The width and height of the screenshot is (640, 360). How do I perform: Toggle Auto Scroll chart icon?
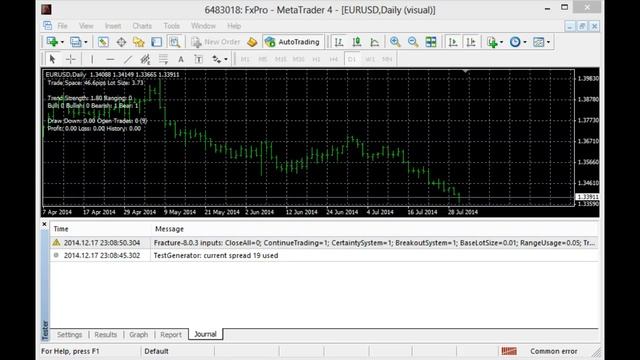click(453, 42)
